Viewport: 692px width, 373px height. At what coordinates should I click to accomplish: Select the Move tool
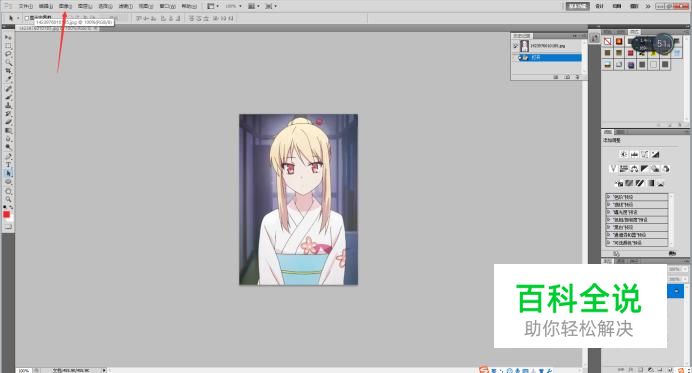pos(8,38)
